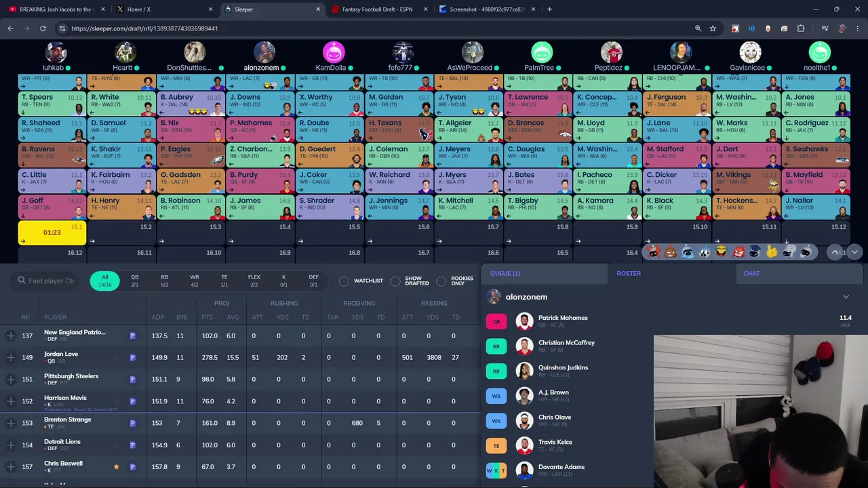The image size is (868, 488).
Task: Filter players by WR position
Action: coord(194,281)
